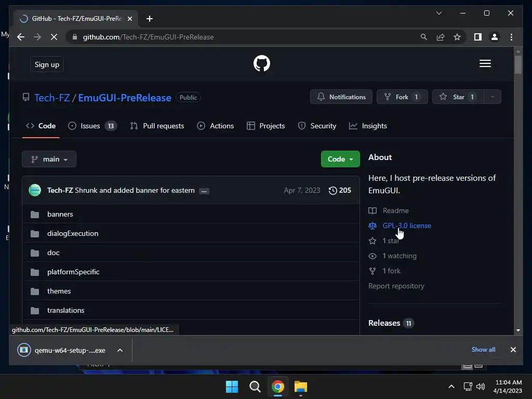Open the tab search chevron
Screen dimensions: 532x399
(438, 13)
